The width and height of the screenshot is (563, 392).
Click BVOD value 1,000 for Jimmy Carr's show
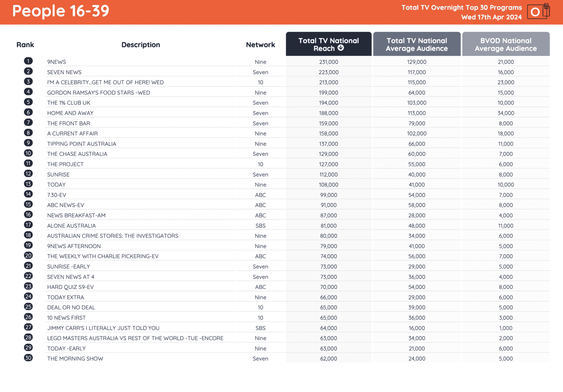click(x=506, y=328)
